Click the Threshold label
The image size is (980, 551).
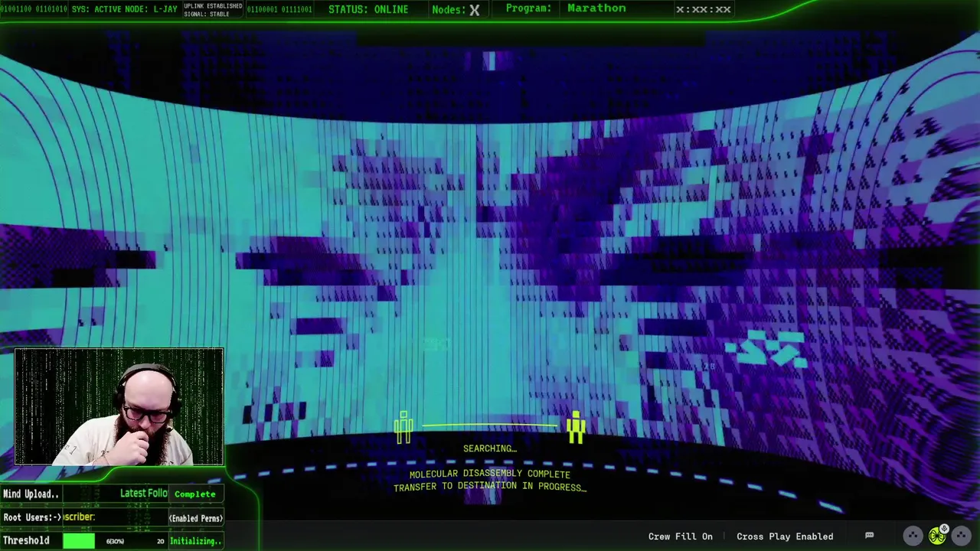[x=26, y=540]
